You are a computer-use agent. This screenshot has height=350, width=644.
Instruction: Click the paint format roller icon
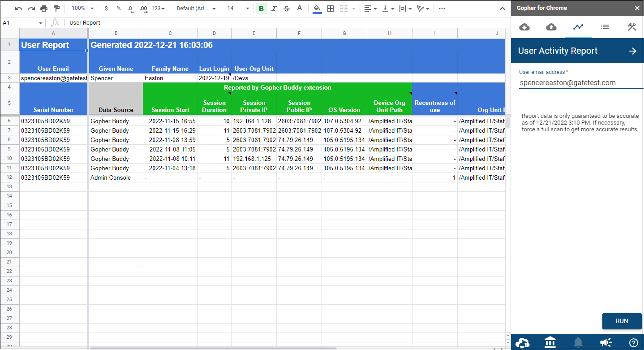click(x=56, y=9)
